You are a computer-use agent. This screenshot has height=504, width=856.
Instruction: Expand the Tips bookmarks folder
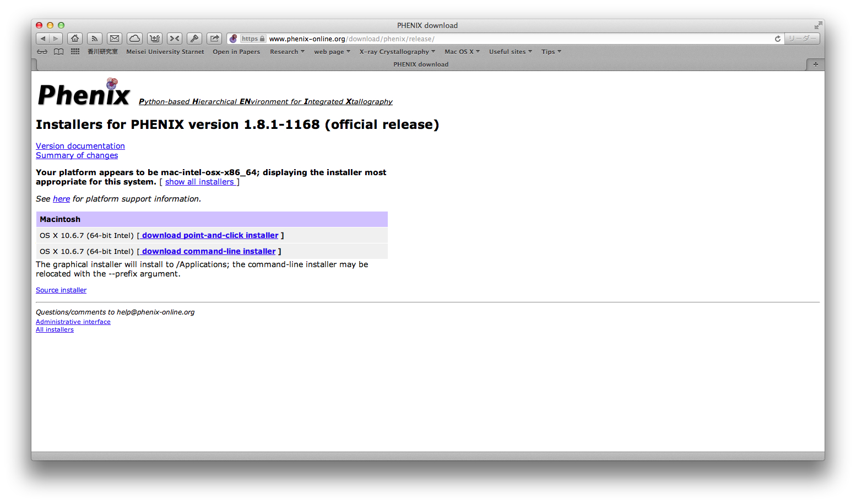click(x=551, y=52)
